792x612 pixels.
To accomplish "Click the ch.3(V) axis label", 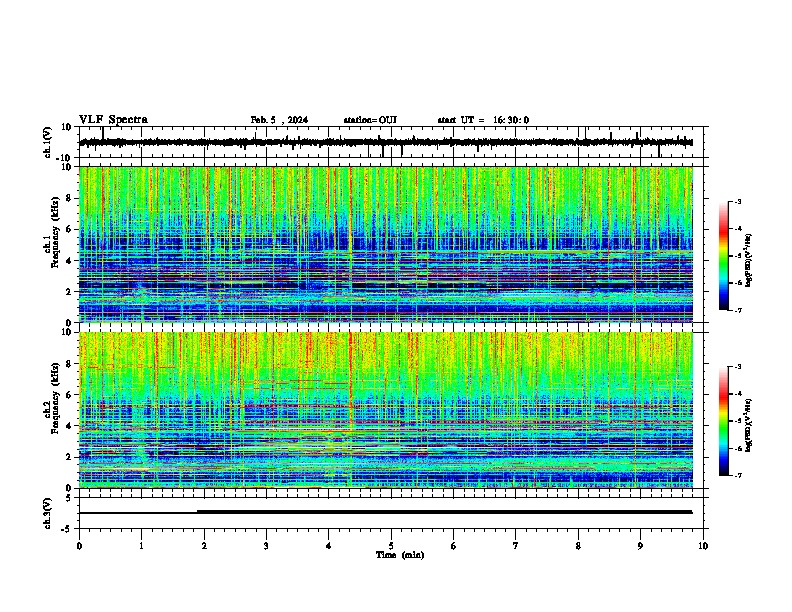I will pos(47,513).
